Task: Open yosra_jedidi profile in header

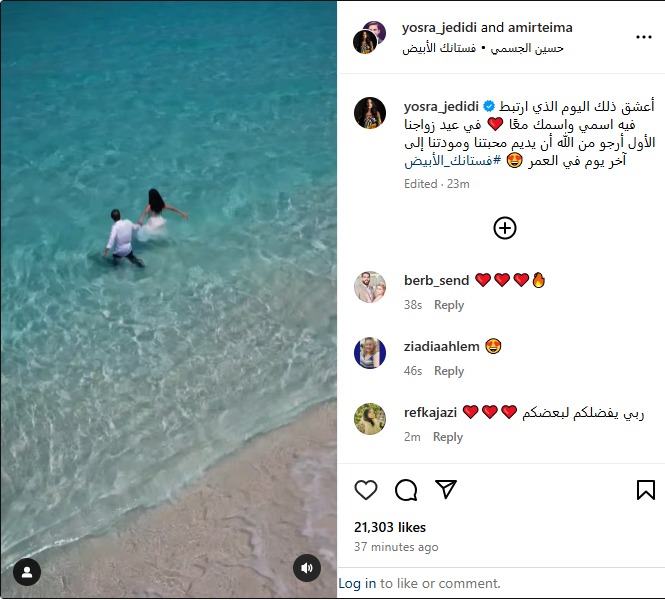Action: coord(440,28)
